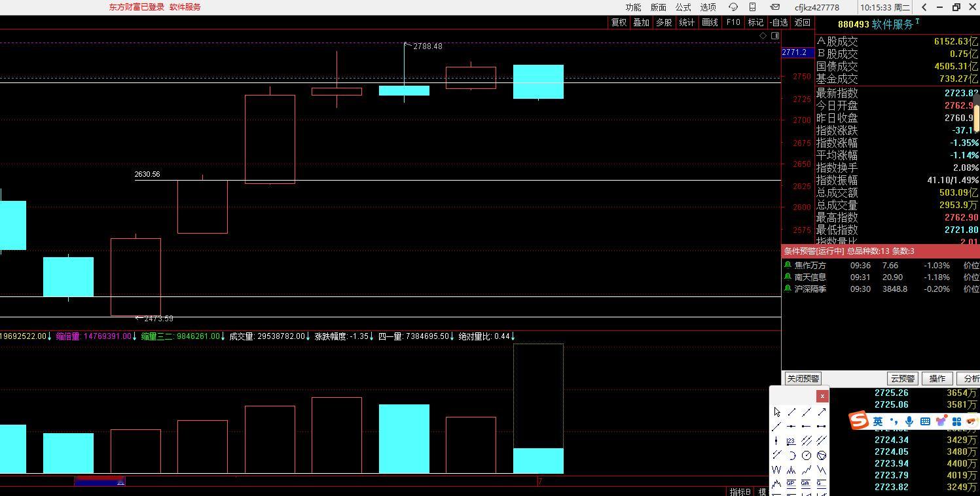Click the 2630.56 horizontal line label
Viewport: 980px width, 496px height.
(x=147, y=174)
